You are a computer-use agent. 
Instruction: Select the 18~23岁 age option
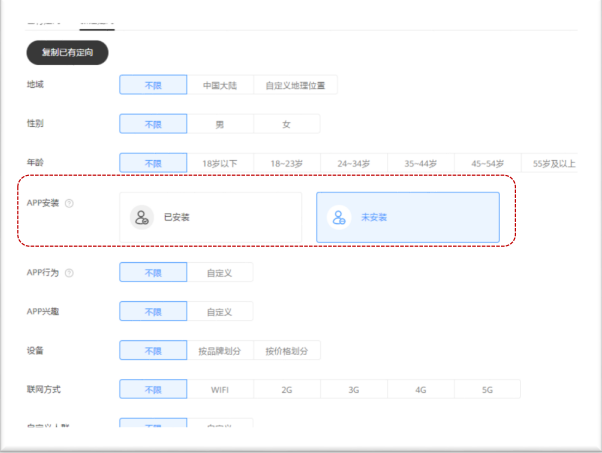(287, 164)
